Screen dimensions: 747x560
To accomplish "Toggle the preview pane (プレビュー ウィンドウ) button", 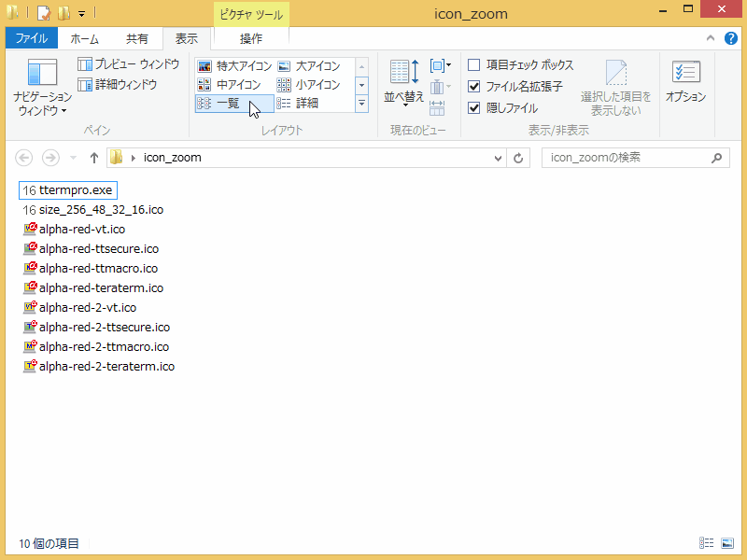I will pos(129,64).
